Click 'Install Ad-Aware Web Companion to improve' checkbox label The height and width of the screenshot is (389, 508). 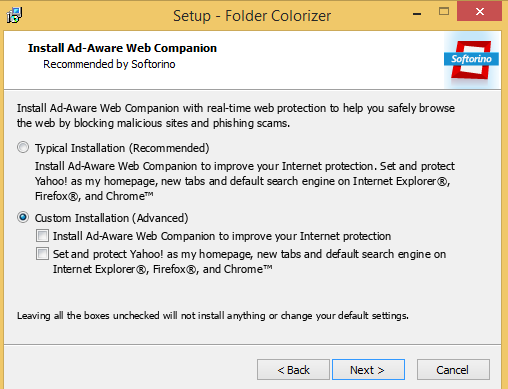coord(222,236)
